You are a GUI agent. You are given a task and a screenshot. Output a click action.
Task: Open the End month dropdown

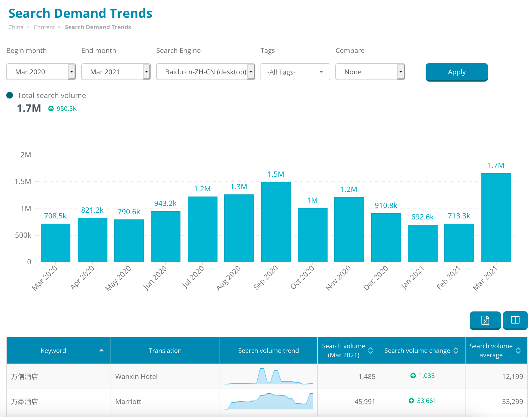point(116,72)
